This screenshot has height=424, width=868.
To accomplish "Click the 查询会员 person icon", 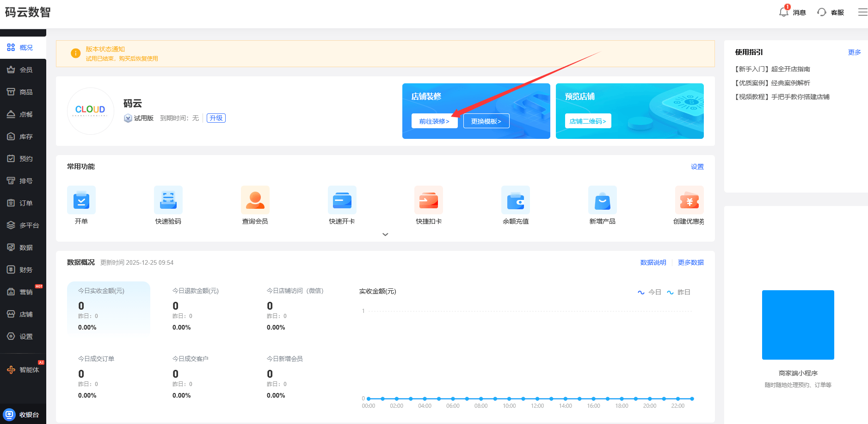I will (x=255, y=200).
